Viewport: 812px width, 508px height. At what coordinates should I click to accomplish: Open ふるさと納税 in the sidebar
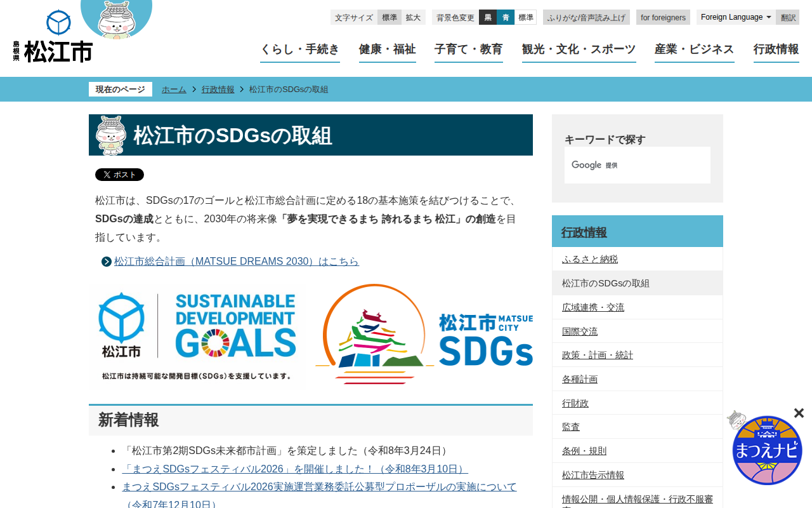click(638, 259)
